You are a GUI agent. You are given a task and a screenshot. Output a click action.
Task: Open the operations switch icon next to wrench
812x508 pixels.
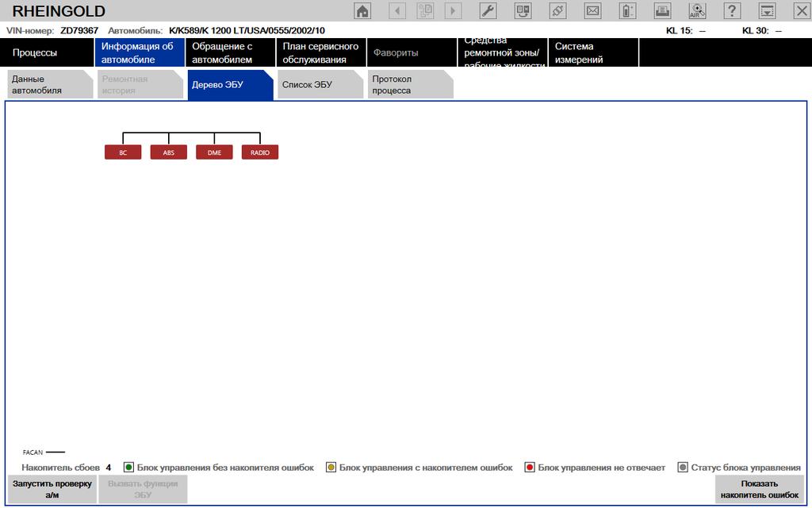click(523, 11)
